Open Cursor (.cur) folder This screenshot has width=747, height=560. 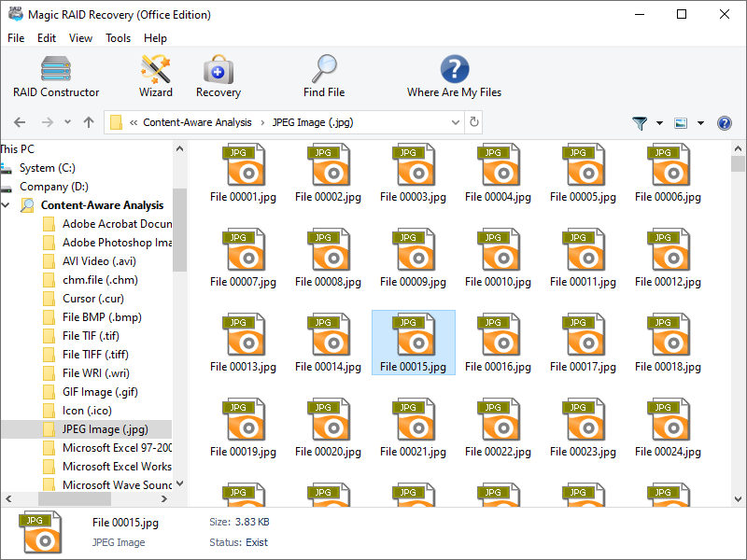tap(83, 299)
